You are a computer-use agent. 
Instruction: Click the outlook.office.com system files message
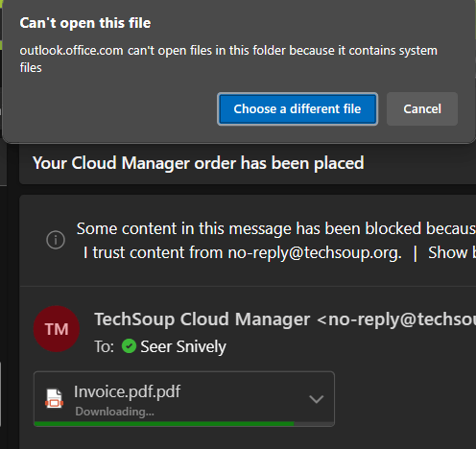click(228, 59)
